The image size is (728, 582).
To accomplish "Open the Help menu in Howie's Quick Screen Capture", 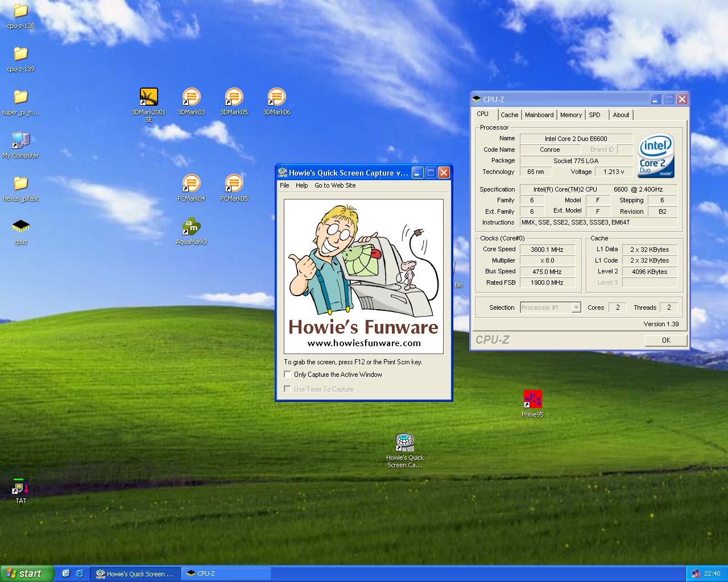I will pyautogui.click(x=301, y=185).
